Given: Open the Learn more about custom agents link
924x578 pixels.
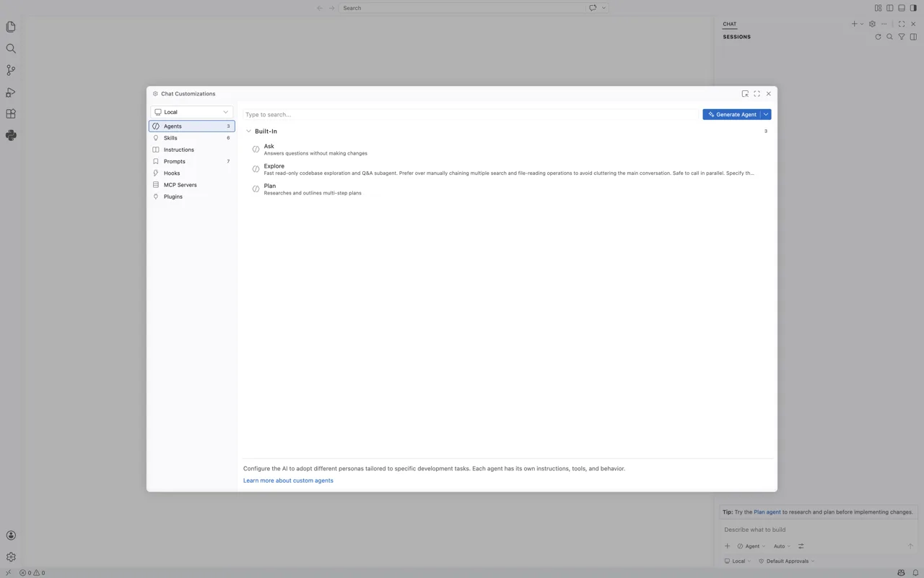Looking at the screenshot, I should tap(288, 480).
